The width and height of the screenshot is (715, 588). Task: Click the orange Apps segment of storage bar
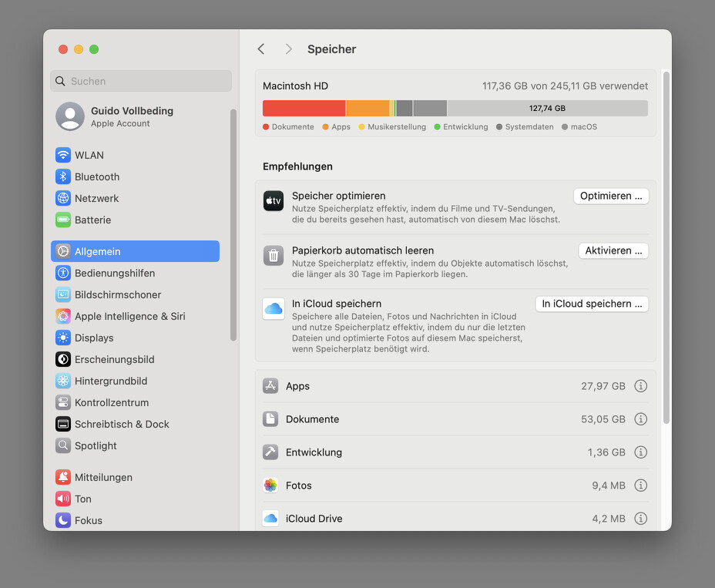coord(368,108)
